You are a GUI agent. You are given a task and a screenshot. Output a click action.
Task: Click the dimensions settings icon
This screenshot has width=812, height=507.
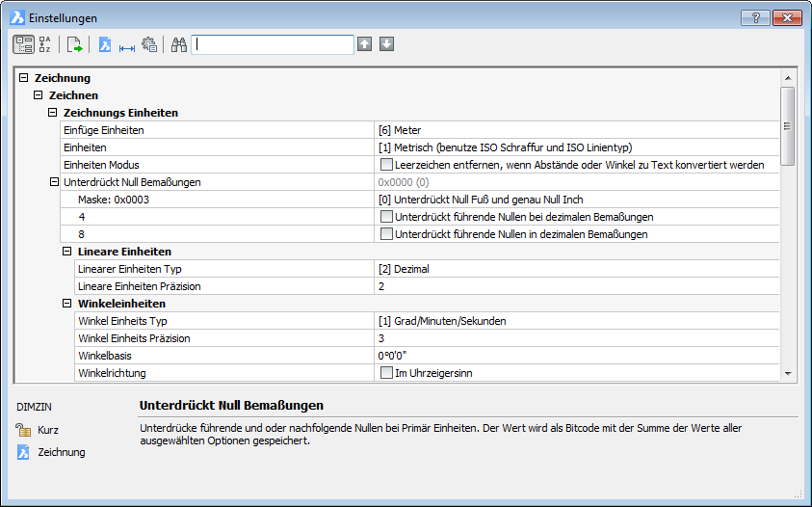126,45
